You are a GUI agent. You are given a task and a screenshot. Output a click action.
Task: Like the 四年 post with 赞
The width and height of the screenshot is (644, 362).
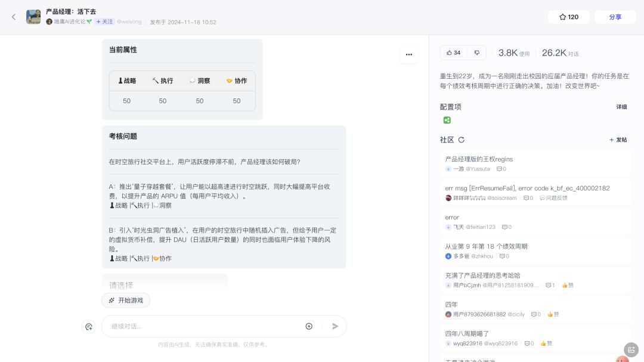(553, 314)
